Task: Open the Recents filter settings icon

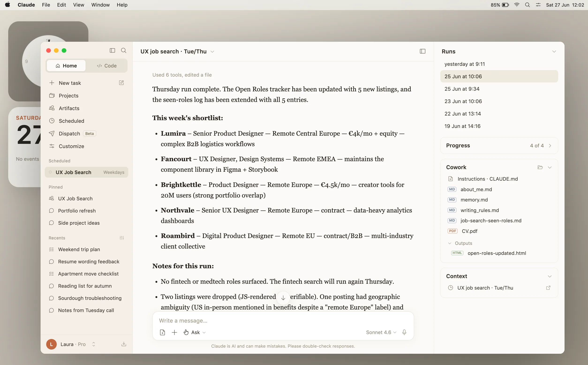Action: 122,238
